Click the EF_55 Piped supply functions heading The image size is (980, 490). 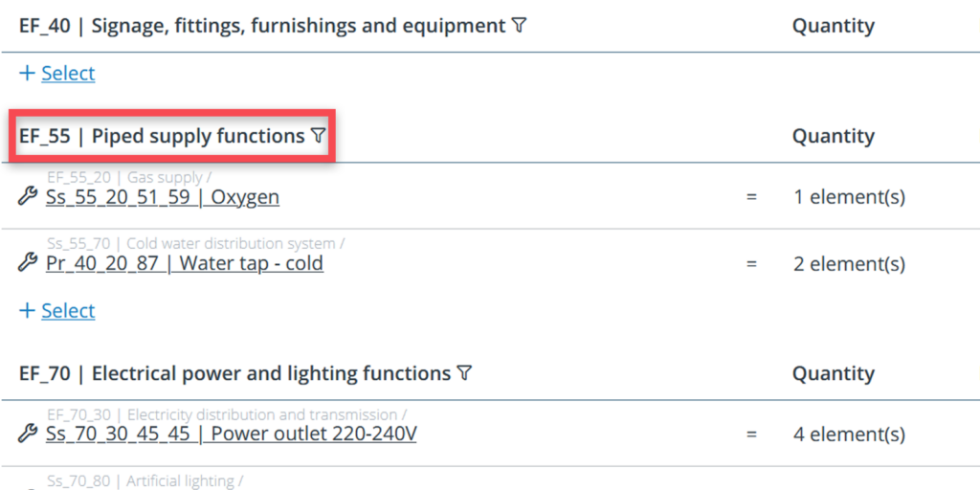click(x=162, y=137)
